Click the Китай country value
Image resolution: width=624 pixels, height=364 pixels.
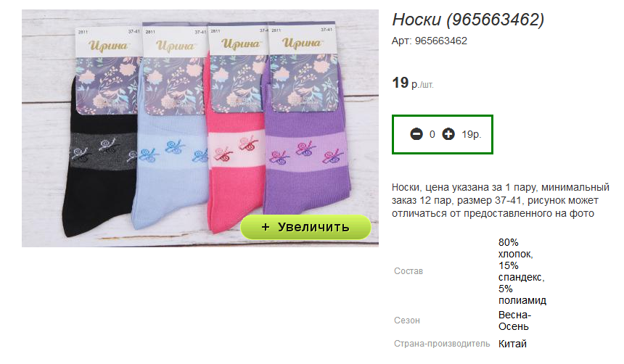pyautogui.click(x=512, y=344)
